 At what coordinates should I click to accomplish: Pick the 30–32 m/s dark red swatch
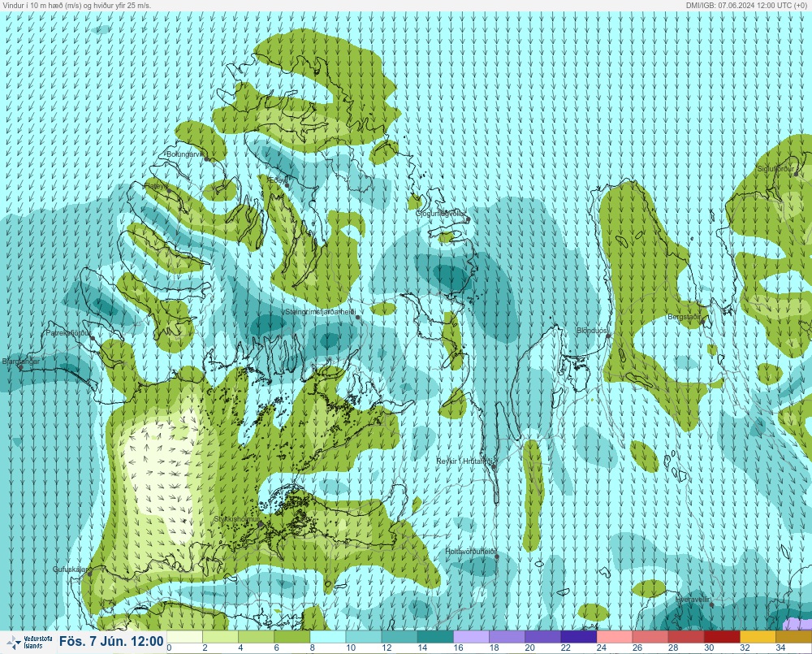(x=723, y=637)
